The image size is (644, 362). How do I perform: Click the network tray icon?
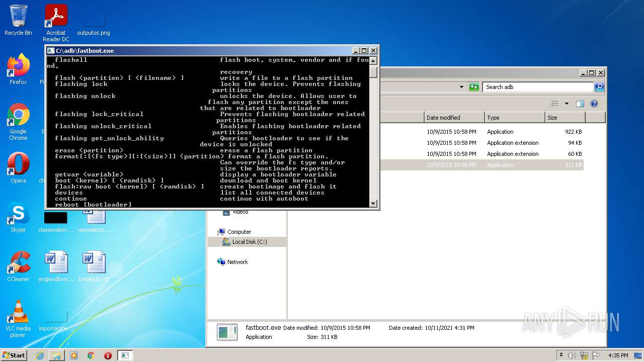(584, 355)
